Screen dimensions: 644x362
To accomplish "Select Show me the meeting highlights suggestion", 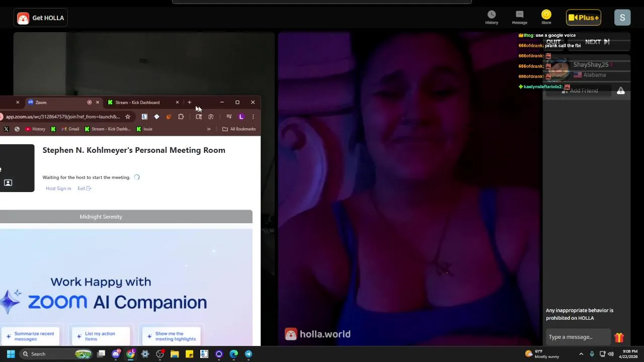I will click(x=171, y=336).
